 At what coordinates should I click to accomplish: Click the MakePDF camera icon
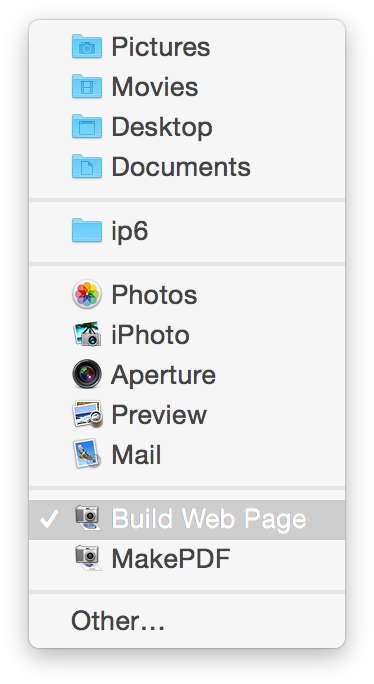(88, 558)
